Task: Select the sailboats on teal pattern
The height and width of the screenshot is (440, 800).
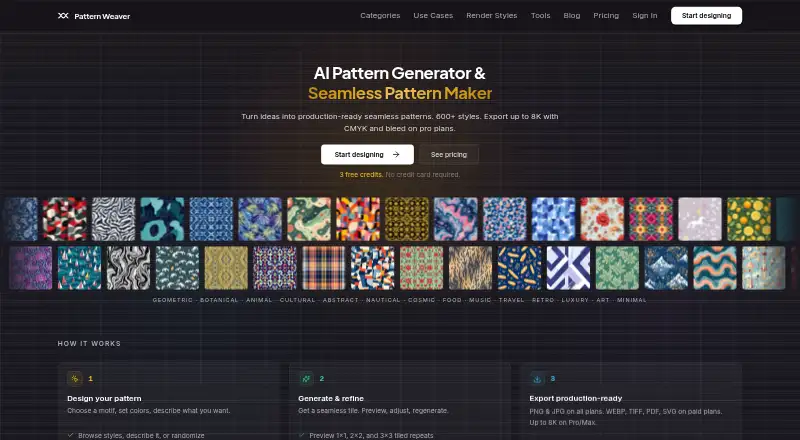Action: [x=80, y=268]
